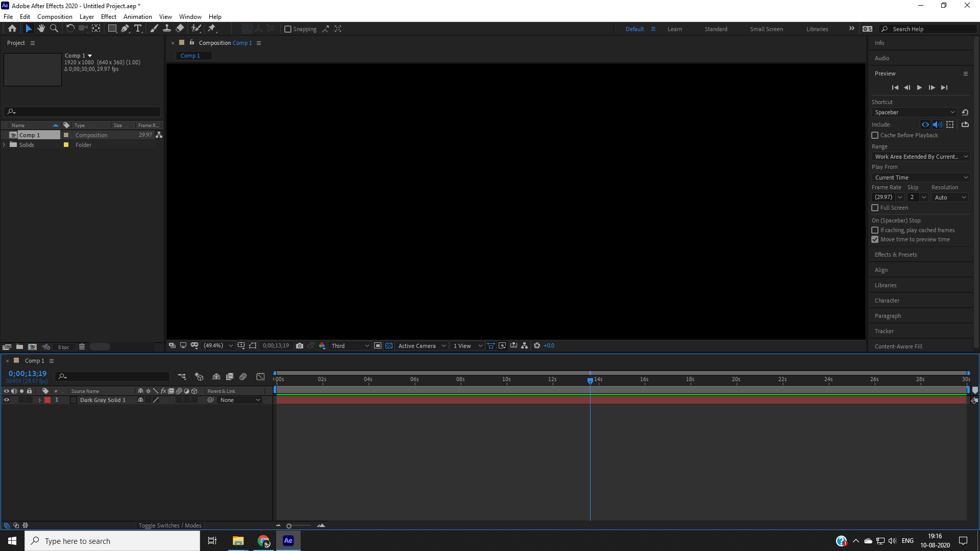Click Toggle Switches / Modes button
The width and height of the screenshot is (980, 551).
click(169, 525)
